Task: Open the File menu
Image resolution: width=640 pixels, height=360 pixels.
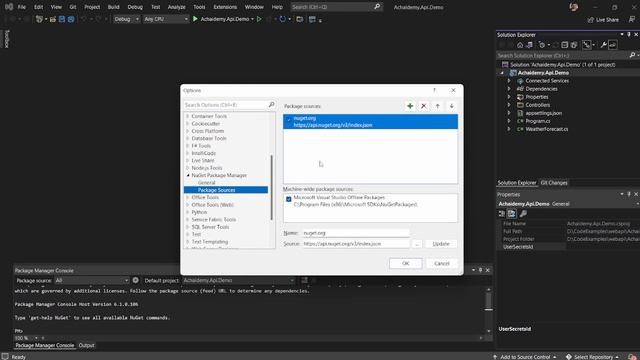Action: pyautogui.click(x=22, y=7)
